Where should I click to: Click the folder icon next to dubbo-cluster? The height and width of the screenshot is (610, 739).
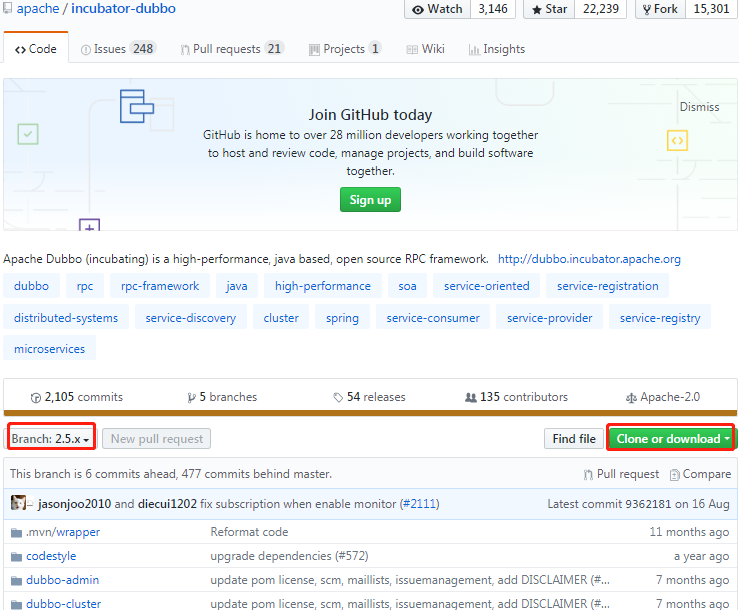pyautogui.click(x=16, y=604)
